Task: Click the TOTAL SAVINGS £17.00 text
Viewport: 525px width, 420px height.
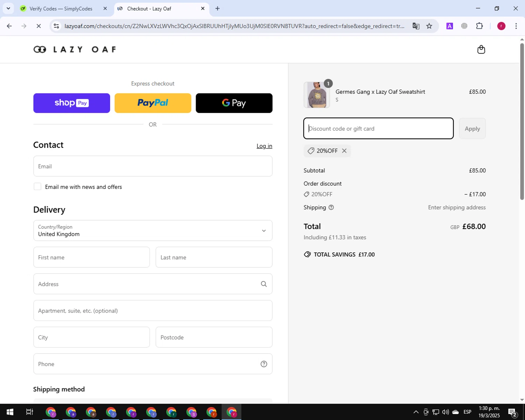Action: (x=344, y=254)
